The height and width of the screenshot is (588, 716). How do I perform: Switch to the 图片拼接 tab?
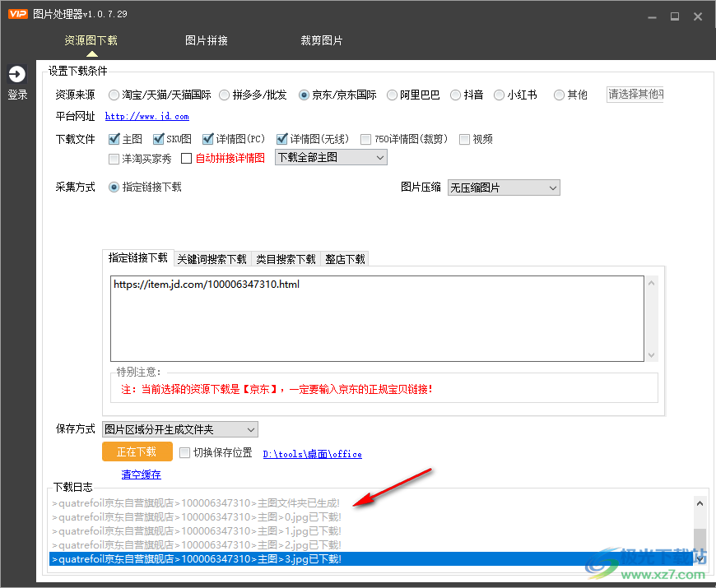coord(207,39)
